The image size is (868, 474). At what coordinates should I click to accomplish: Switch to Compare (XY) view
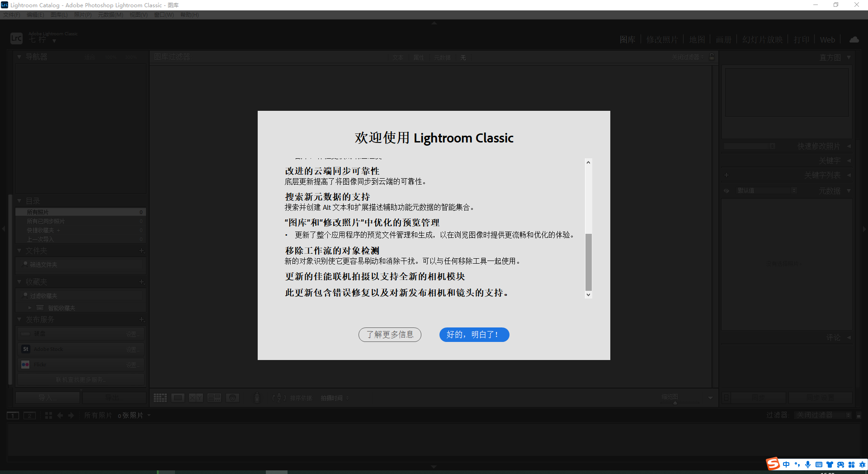[x=196, y=398]
